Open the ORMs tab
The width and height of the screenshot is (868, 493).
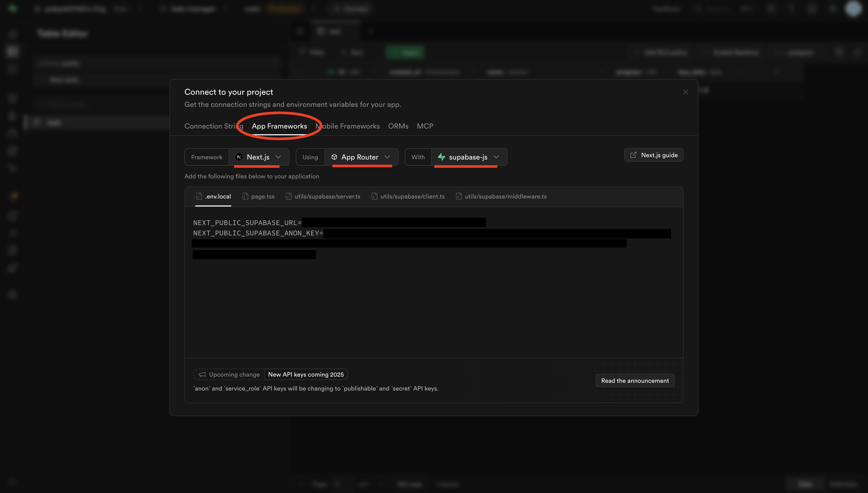click(398, 126)
